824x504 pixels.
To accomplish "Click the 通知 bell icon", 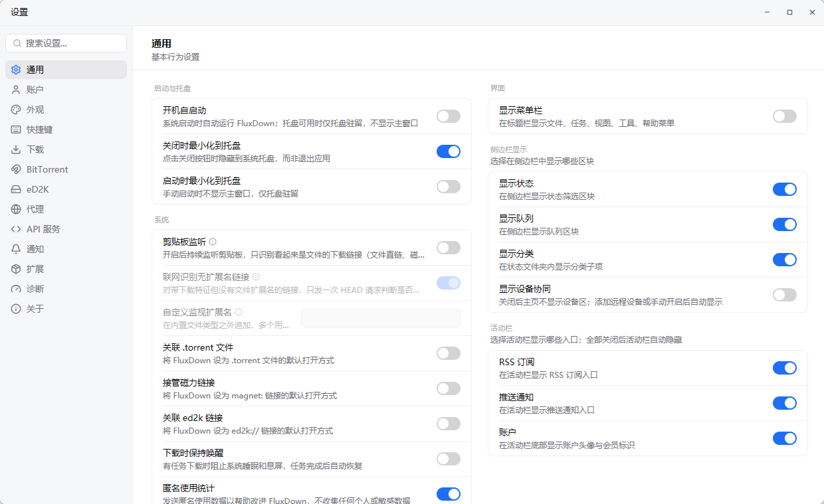I will tap(16, 249).
